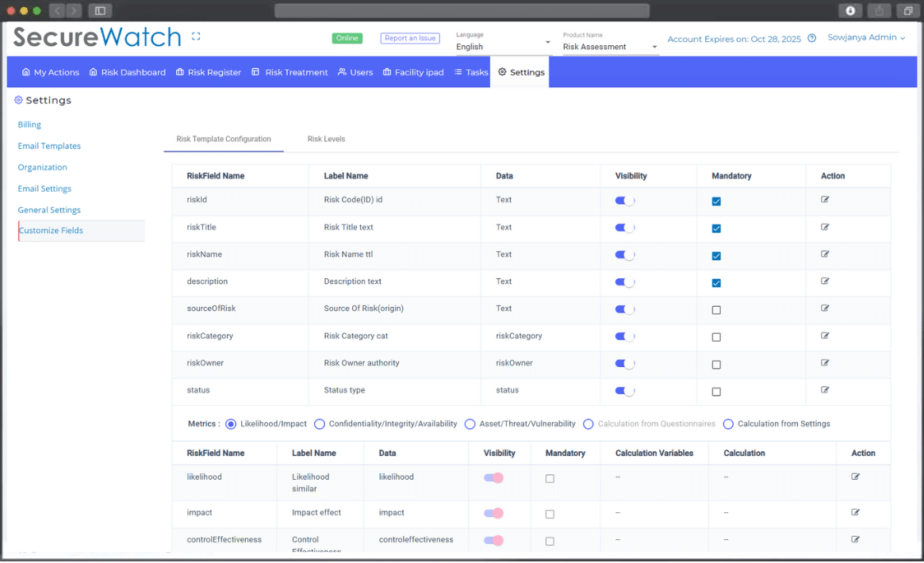924x563 pixels.
Task: Uncheck the Mandatory checkbox for description
Action: [716, 282]
